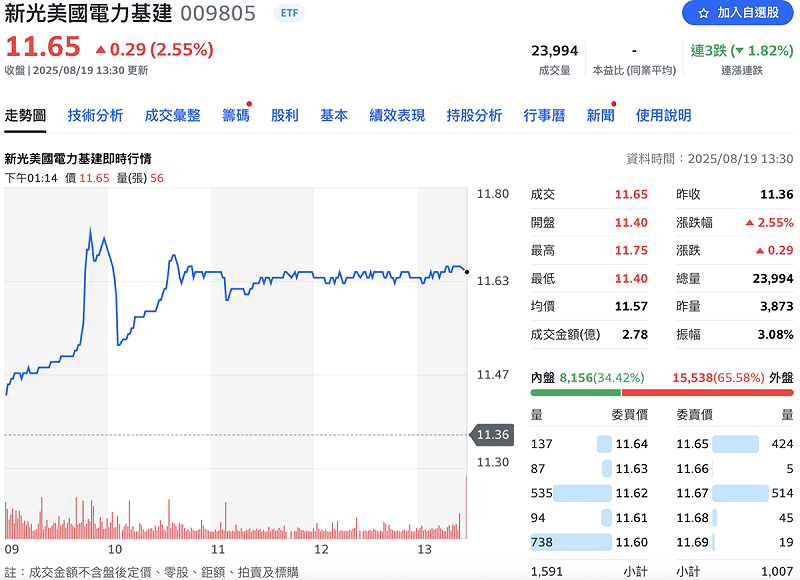Click the 11.80 price axis label
Image resolution: width=800 pixels, height=580 pixels.
493,194
